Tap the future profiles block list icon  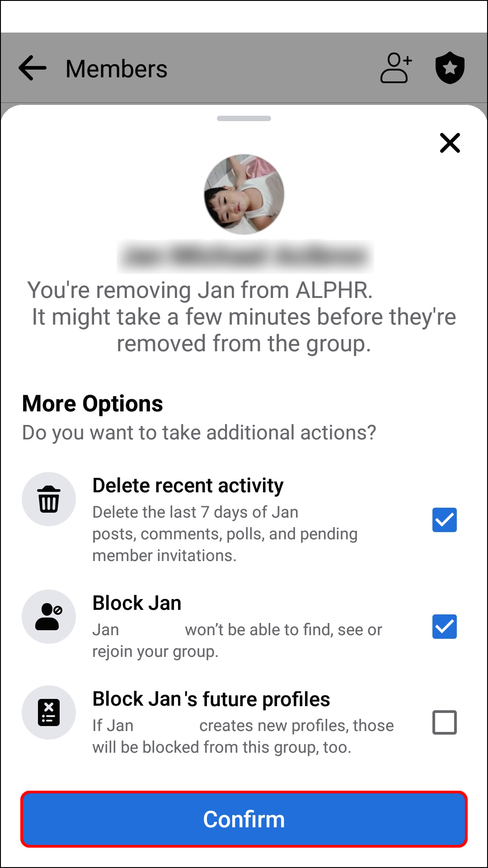point(49,712)
